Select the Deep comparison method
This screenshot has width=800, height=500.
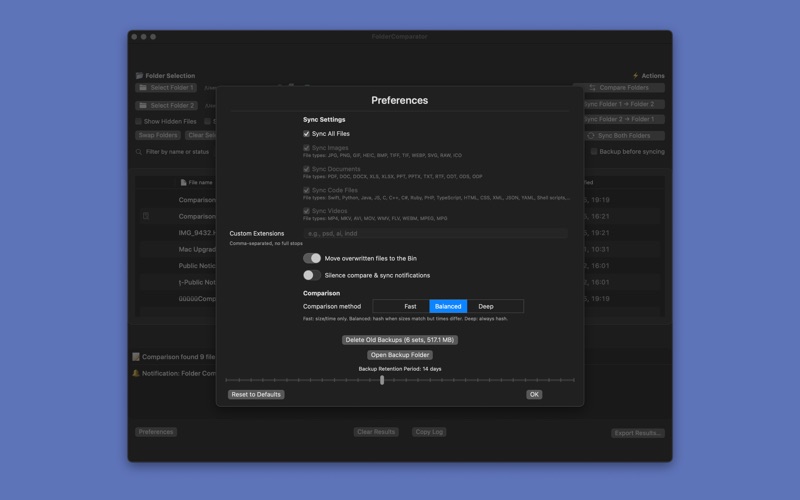pyautogui.click(x=486, y=306)
